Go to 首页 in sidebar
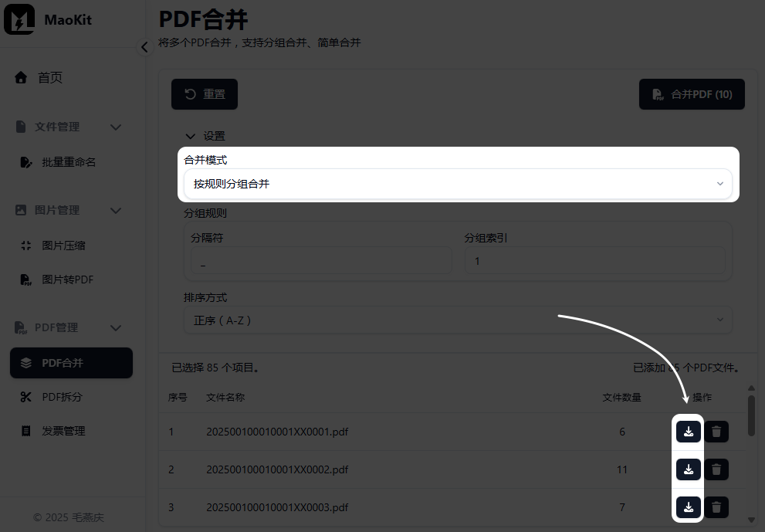Screen dimensions: 765x532 pos(49,77)
